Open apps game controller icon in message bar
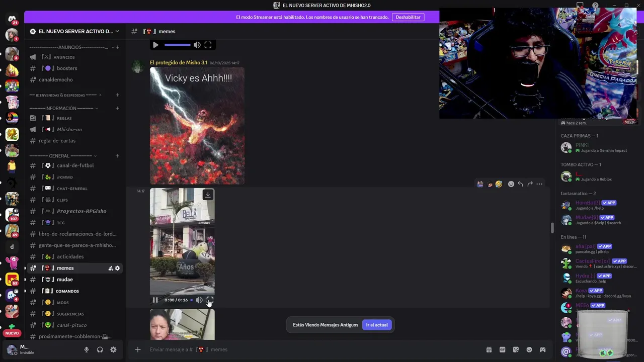Viewport: 644px width, 362px height. click(543, 350)
